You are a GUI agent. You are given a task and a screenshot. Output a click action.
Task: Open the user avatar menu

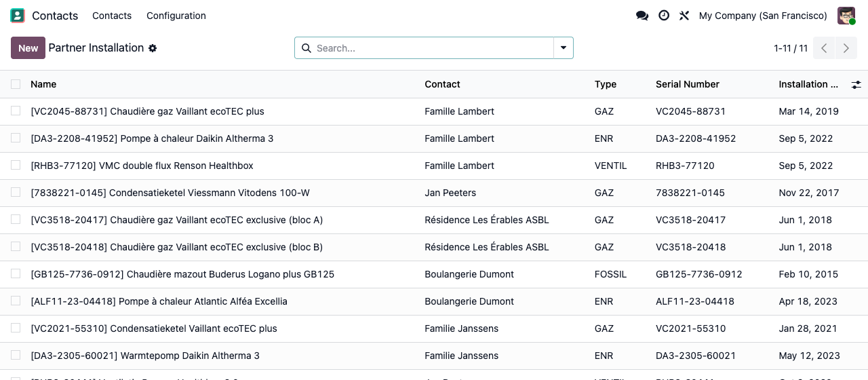click(846, 16)
